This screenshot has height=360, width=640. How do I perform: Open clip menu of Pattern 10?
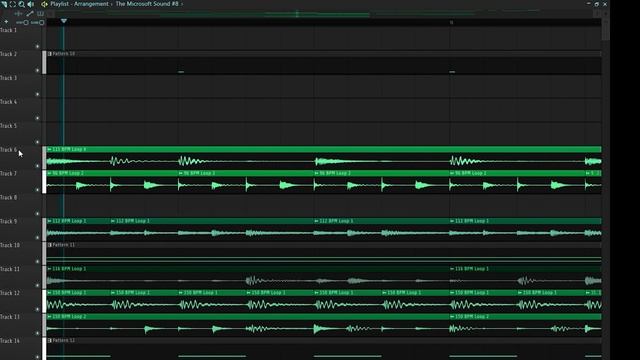[49, 53]
